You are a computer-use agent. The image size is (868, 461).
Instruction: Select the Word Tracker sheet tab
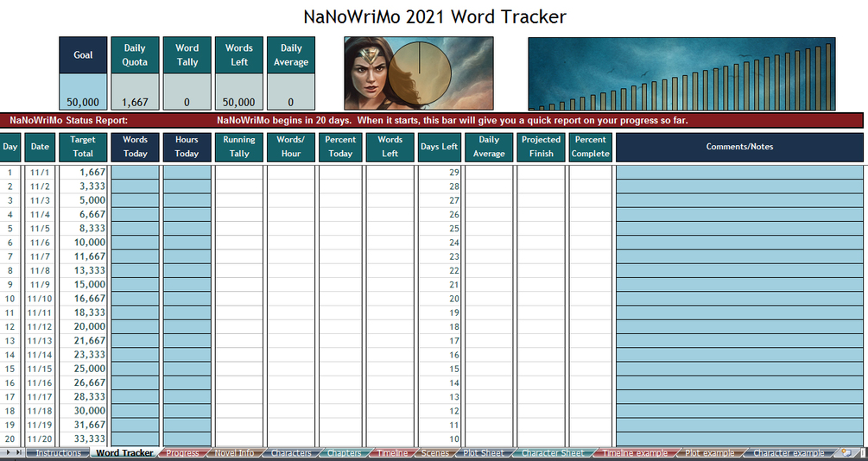124,452
